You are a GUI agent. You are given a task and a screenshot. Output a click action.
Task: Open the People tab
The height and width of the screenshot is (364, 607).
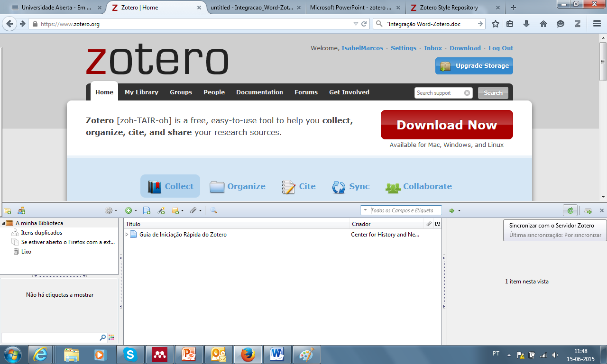pos(214,92)
